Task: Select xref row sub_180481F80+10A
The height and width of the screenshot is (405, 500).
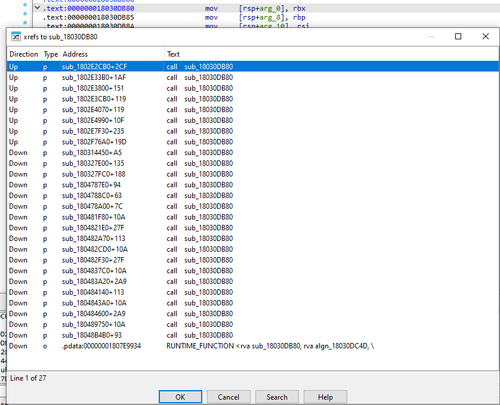Action: coord(253,217)
